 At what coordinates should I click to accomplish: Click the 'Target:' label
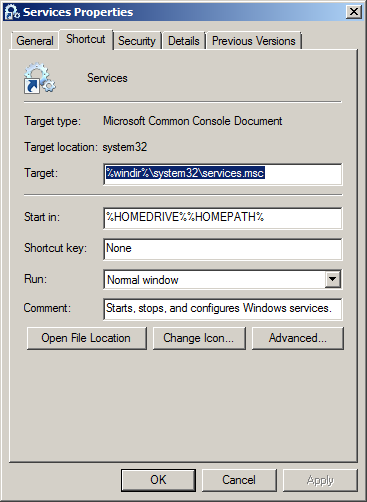pos(41,173)
